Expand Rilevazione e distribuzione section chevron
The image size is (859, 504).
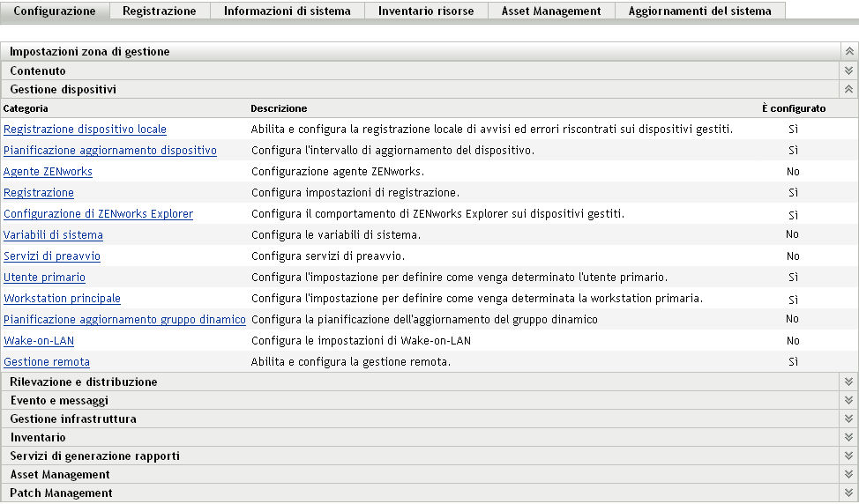[849, 382]
